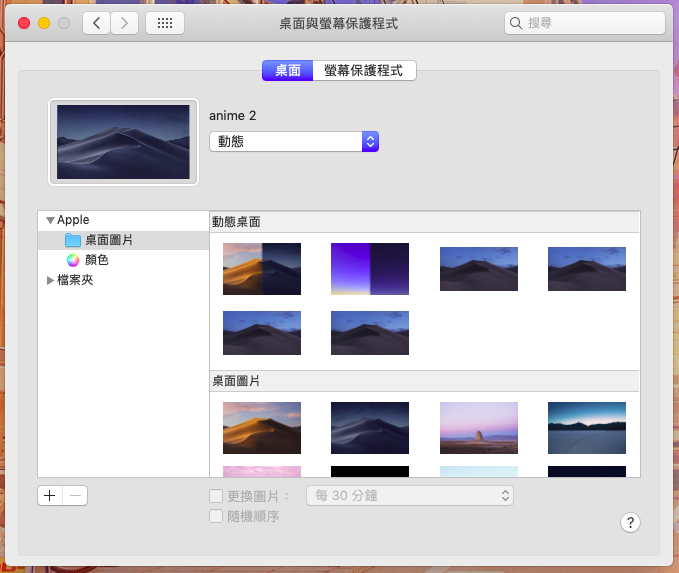Viewport: 679px width, 573px height.
Task: Click the forward navigation arrow
Action: (x=124, y=22)
